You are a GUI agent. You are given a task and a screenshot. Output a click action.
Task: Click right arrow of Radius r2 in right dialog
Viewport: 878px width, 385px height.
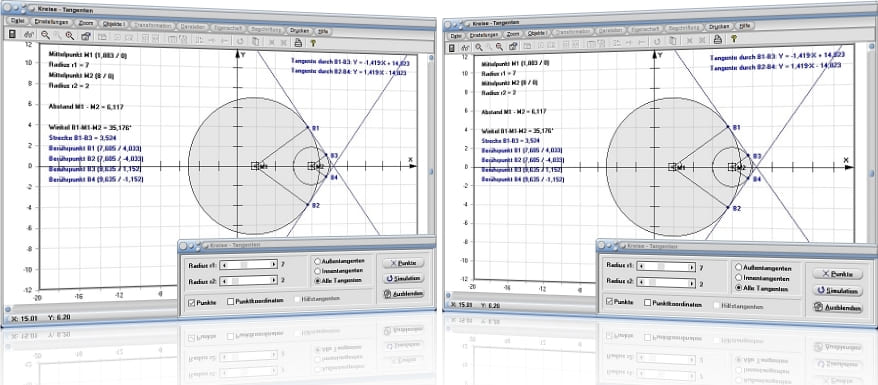[692, 284]
